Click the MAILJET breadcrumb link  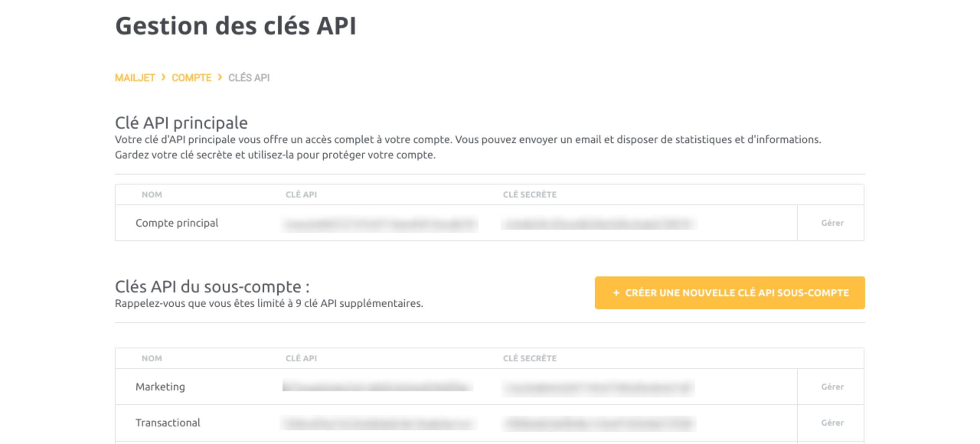pos(135,78)
